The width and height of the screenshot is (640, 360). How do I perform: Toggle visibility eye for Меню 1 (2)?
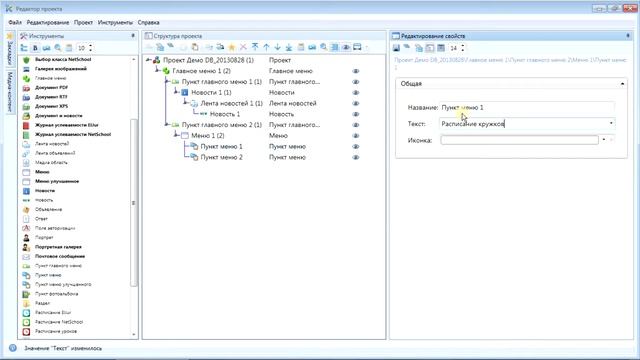356,136
